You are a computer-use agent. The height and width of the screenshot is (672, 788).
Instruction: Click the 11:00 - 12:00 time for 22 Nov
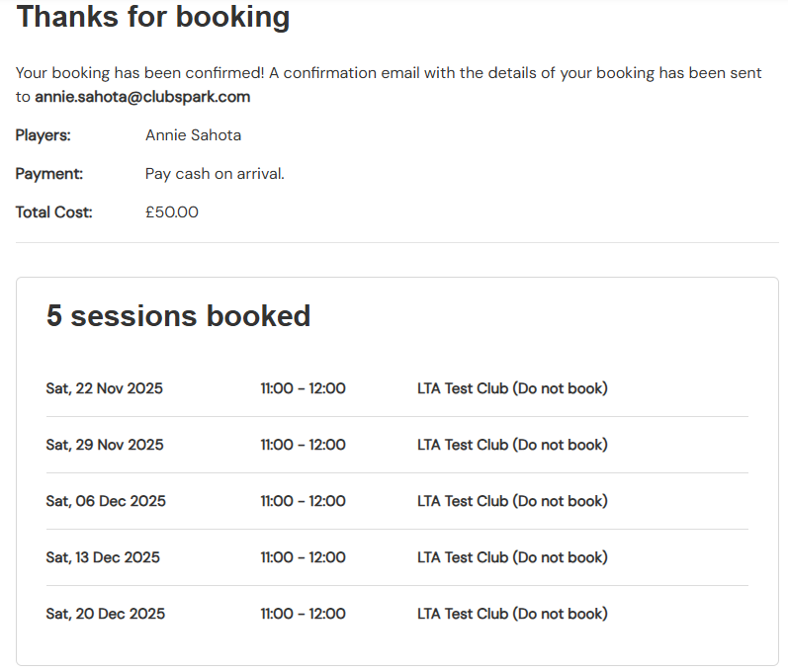point(303,388)
